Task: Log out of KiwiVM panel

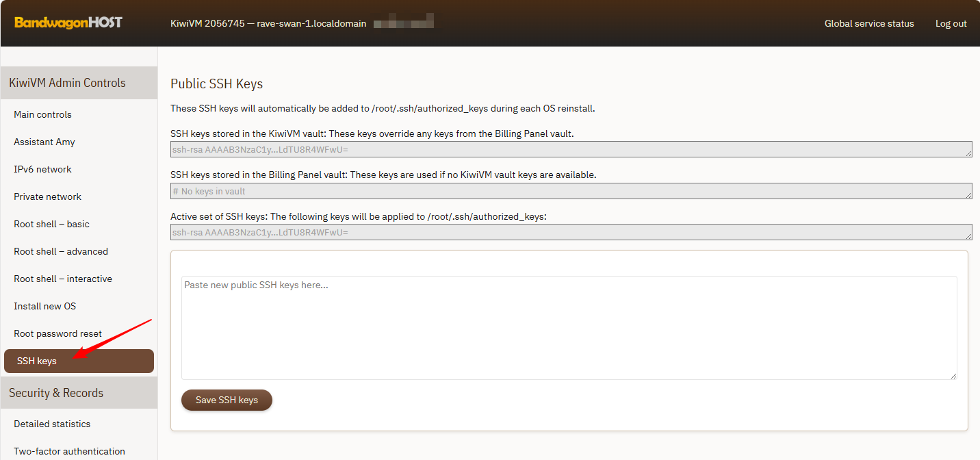Action: [951, 23]
